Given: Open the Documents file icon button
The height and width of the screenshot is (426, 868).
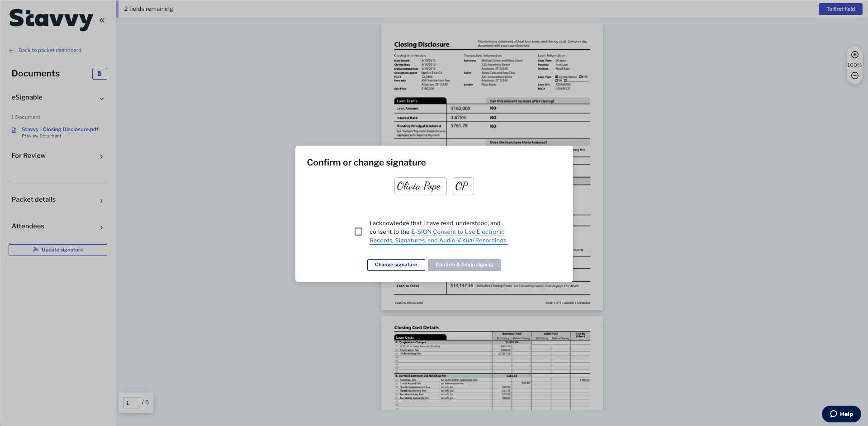Looking at the screenshot, I should (100, 74).
